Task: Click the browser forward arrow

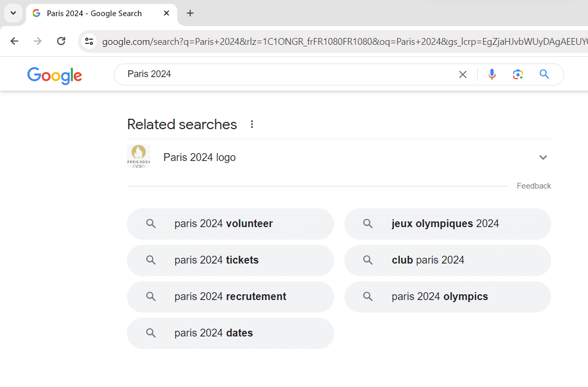Action: tap(37, 41)
